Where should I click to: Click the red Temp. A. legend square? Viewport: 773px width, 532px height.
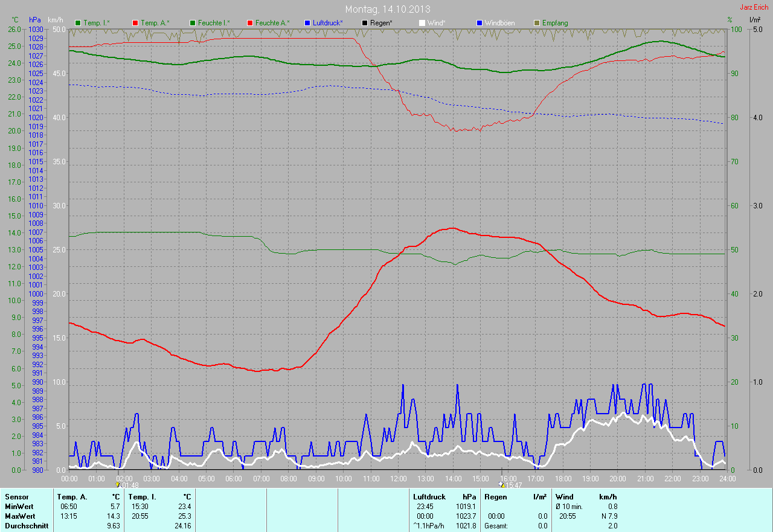pos(135,23)
